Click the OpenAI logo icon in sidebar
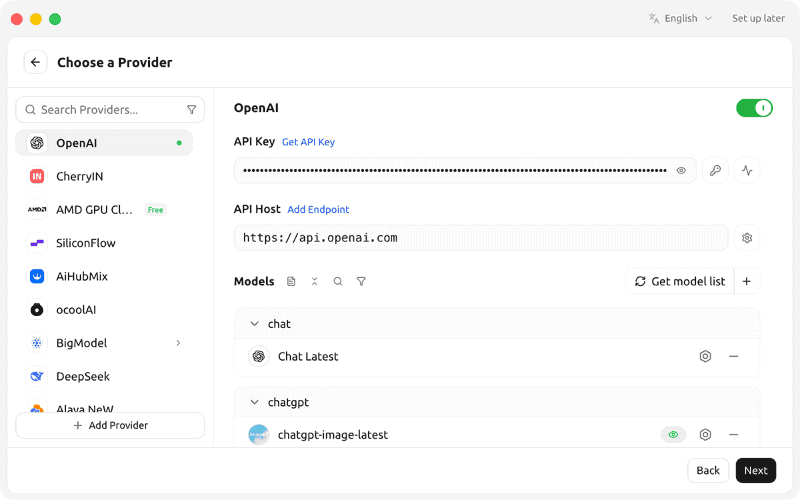 37,143
